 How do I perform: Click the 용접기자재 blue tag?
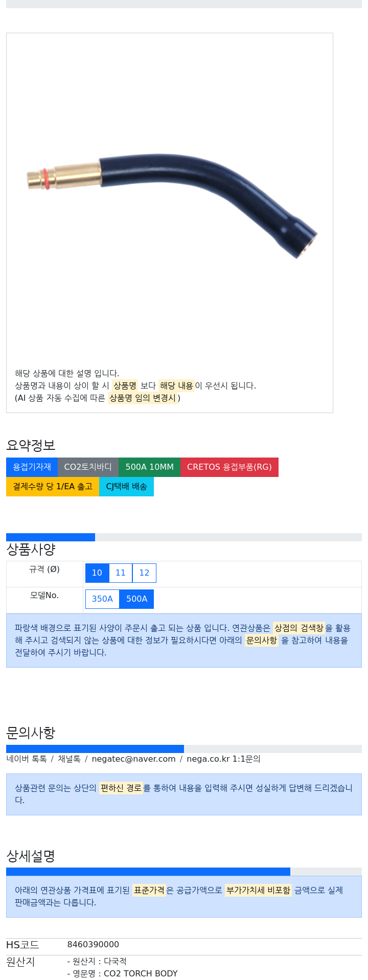tap(32, 467)
